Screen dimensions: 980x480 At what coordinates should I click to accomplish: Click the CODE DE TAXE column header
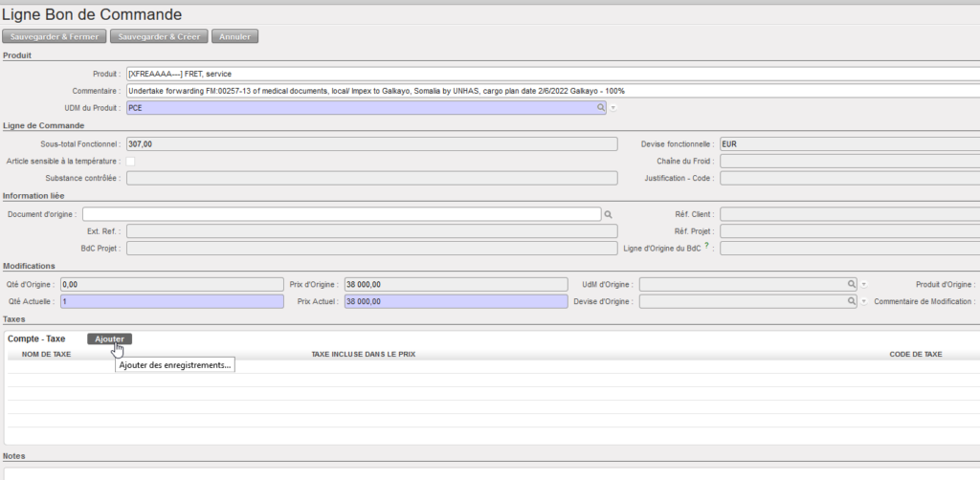pyautogui.click(x=916, y=354)
